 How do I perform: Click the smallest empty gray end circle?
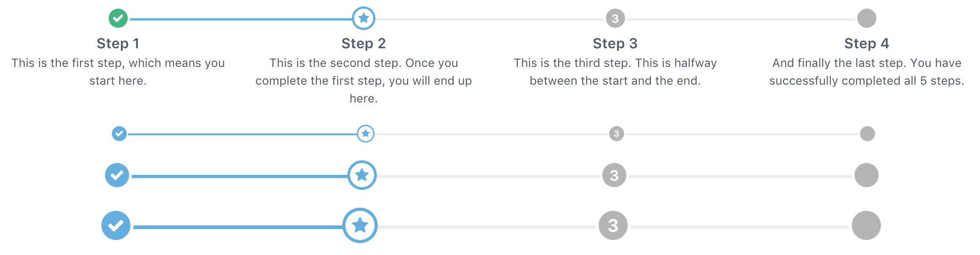(867, 133)
